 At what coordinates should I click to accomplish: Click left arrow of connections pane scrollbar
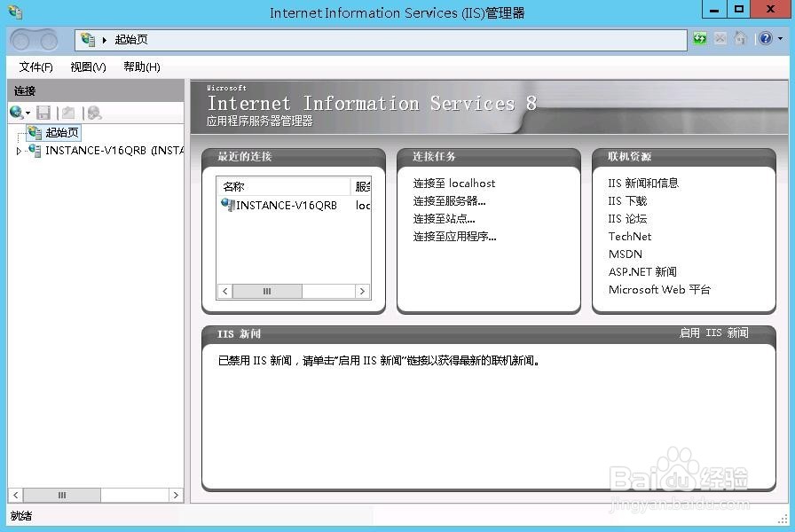[x=16, y=495]
